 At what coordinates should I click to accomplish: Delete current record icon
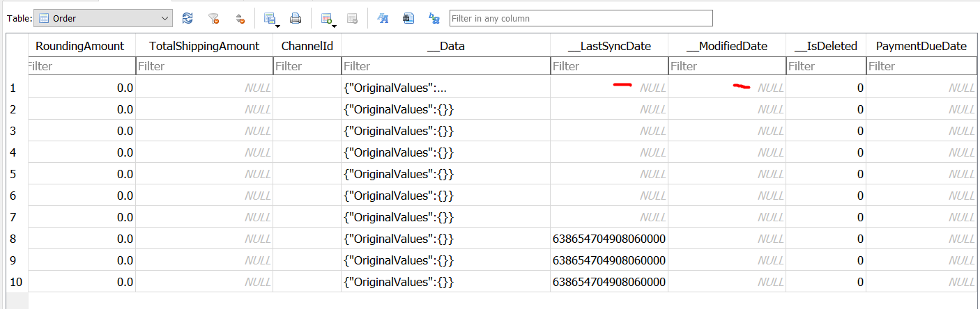353,19
